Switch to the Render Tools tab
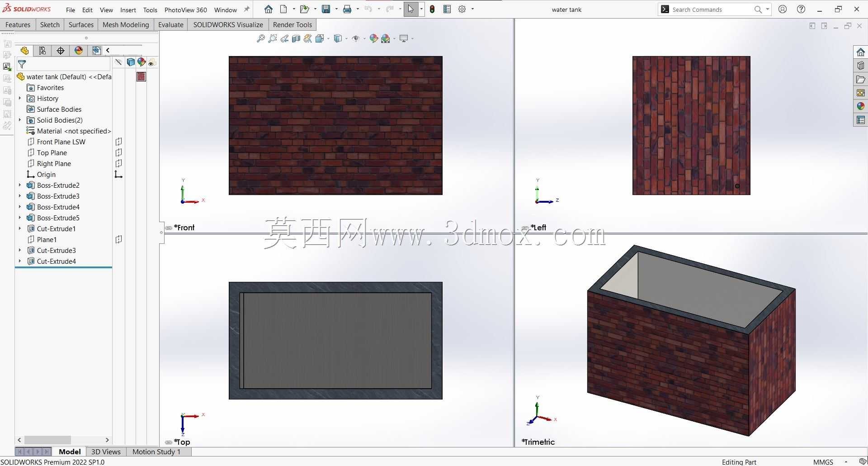This screenshot has width=868, height=466. click(x=292, y=24)
